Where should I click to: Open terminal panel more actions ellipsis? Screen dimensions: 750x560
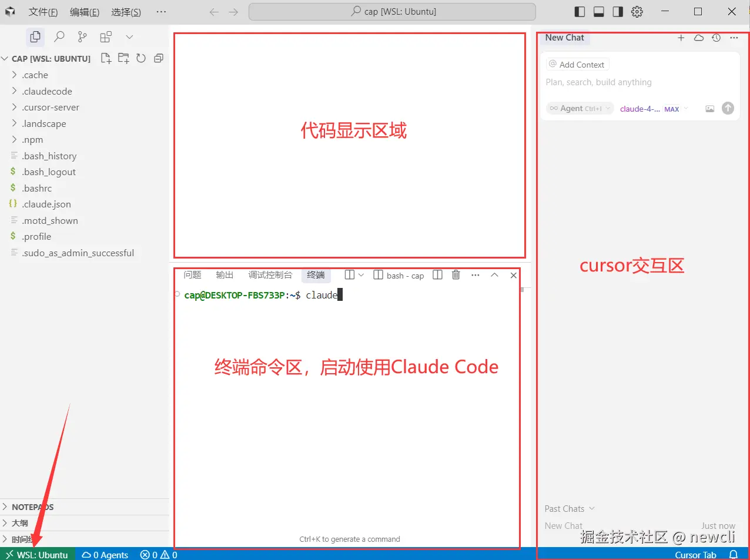475,275
